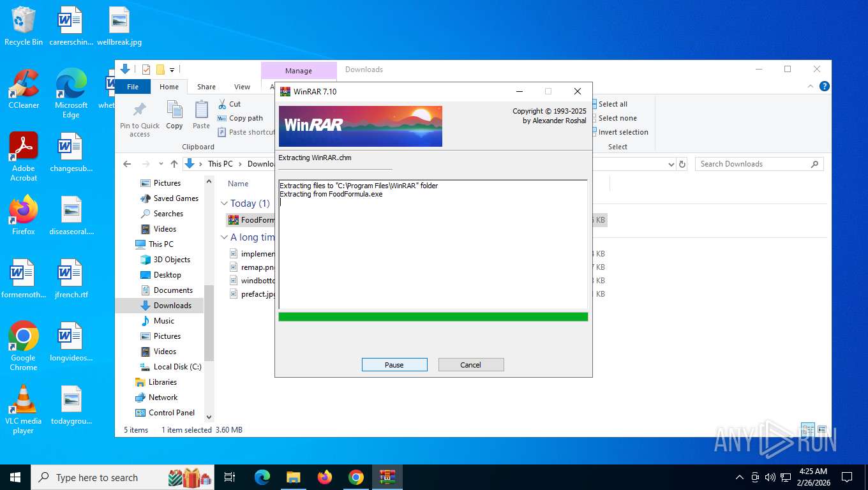Image resolution: width=868 pixels, height=490 pixels.
Task: Select Network in navigation pane
Action: [156, 397]
